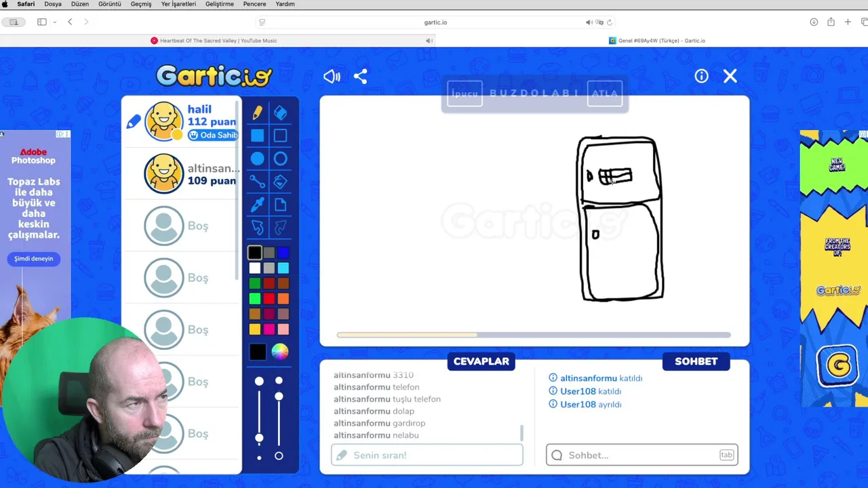Mute game sound via speaker icon
Image resolution: width=868 pixels, height=488 pixels.
pyautogui.click(x=332, y=76)
